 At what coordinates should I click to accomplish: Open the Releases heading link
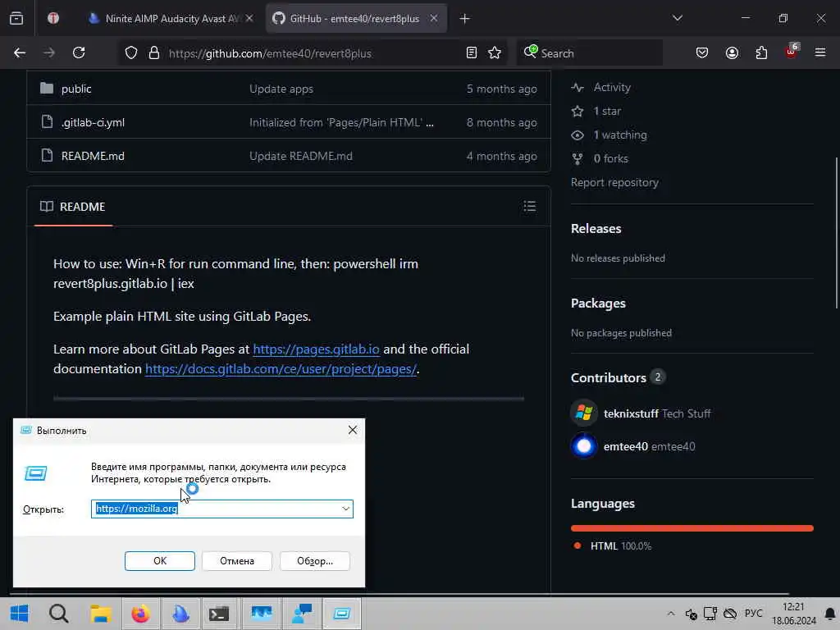pos(596,229)
